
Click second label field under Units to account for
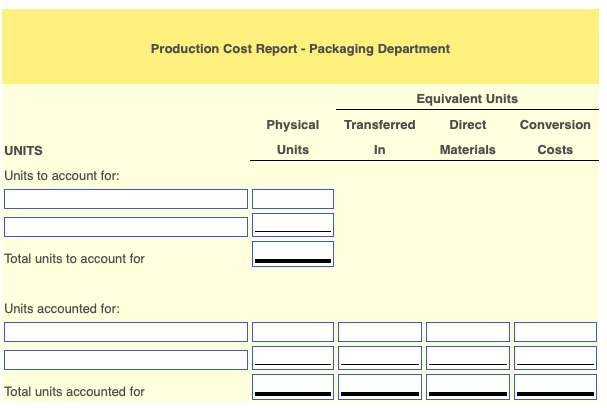(x=126, y=227)
